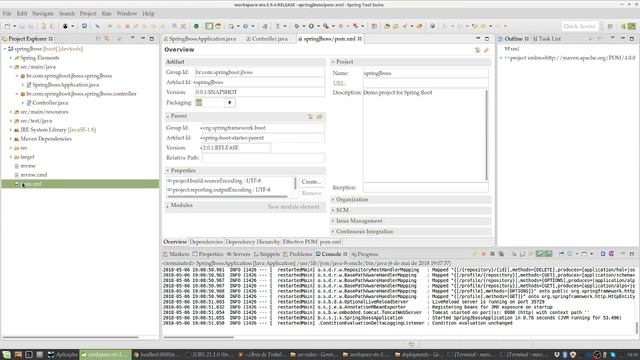Click Collapse All icon in Project Explorer
Screen dimensions: 640x360
click(98, 39)
